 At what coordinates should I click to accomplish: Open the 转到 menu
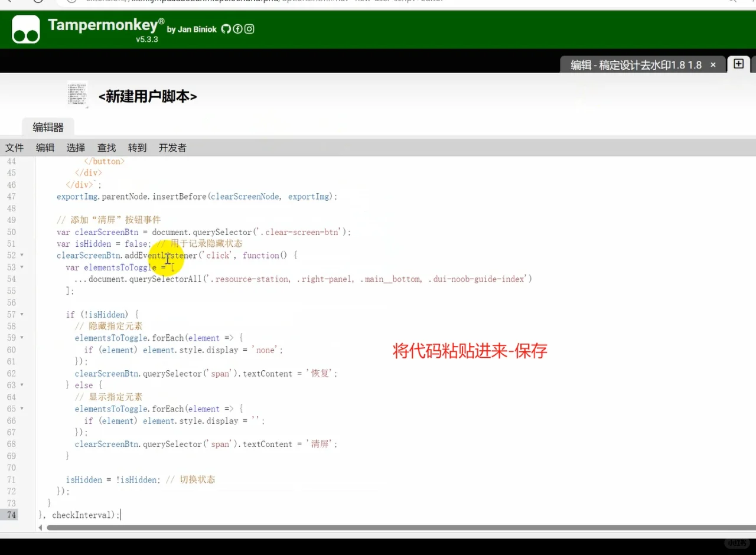137,148
